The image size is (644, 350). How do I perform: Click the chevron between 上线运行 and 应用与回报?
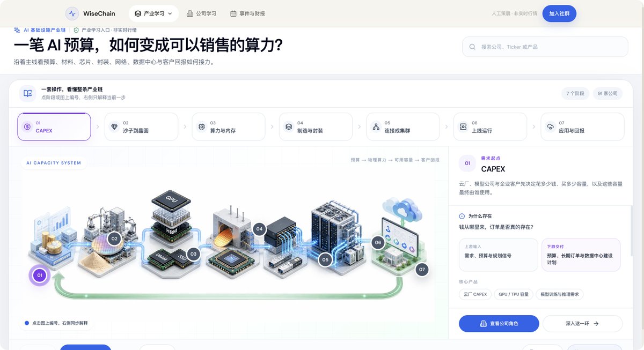533,127
